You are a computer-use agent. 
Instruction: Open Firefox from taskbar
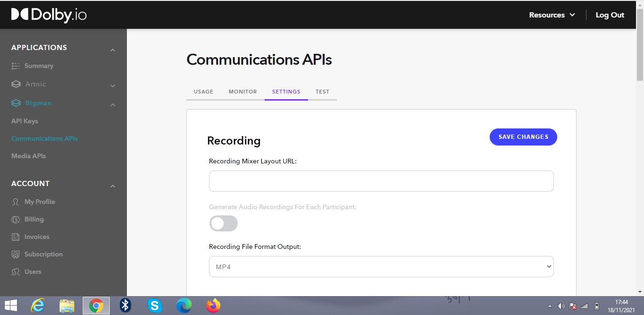[x=213, y=306]
